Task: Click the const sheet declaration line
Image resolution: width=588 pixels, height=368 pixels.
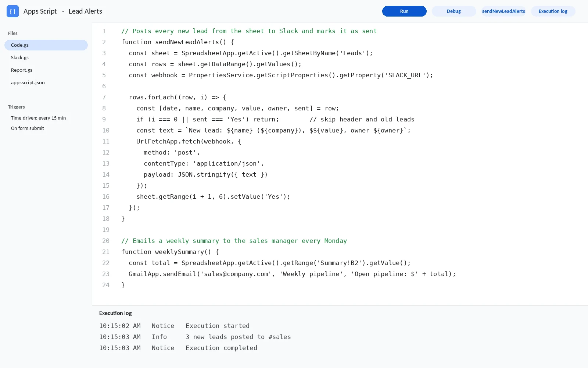Action: [251, 53]
